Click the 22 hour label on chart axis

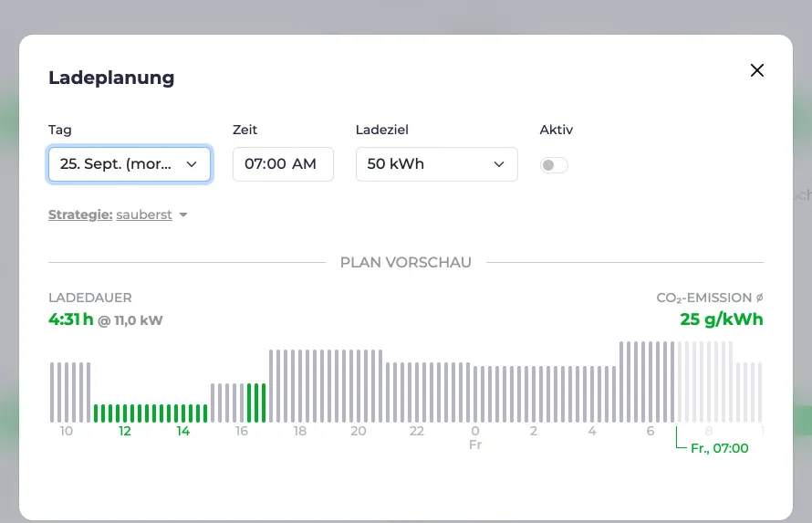click(417, 431)
